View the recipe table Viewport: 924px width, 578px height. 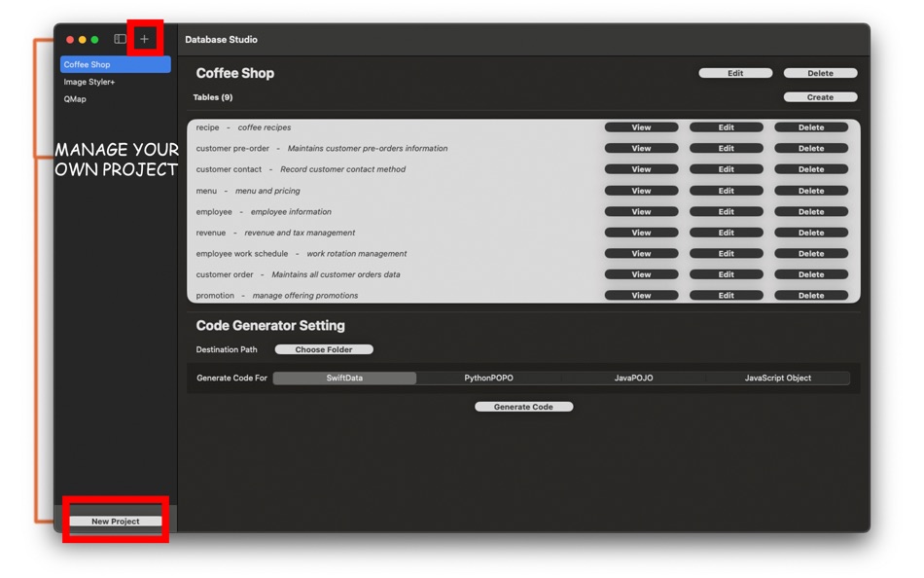coord(641,127)
